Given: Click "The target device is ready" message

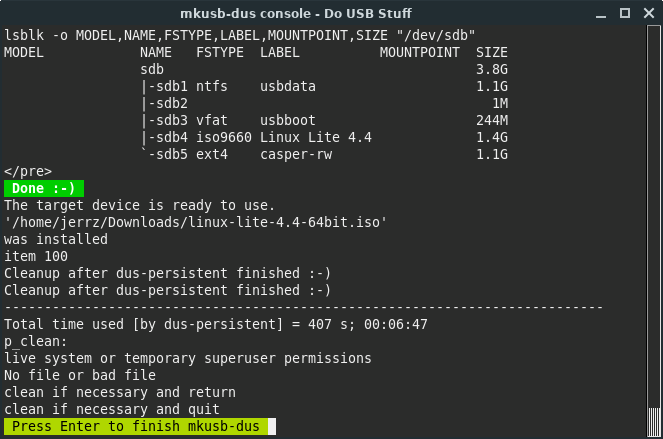Looking at the screenshot, I should [139, 205].
